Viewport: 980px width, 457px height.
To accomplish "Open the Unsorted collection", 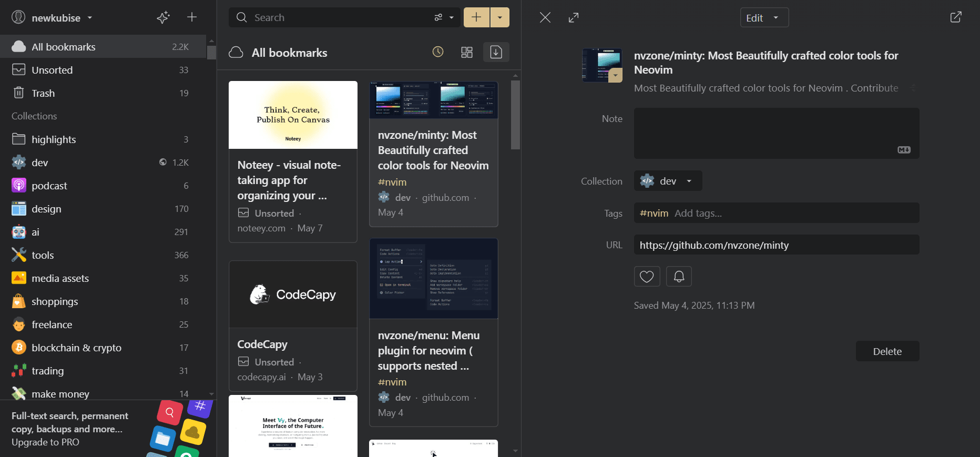I will (103, 70).
